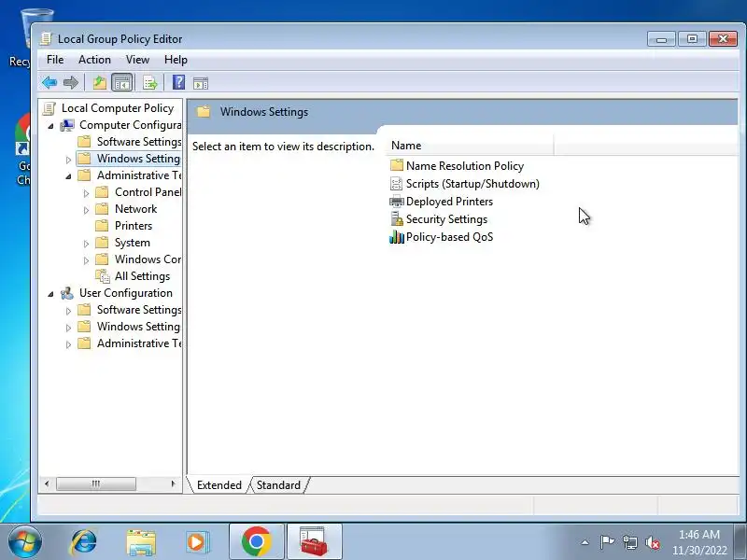747x560 pixels.
Task: Click the Action Center flag tray icon
Action: [607, 542]
